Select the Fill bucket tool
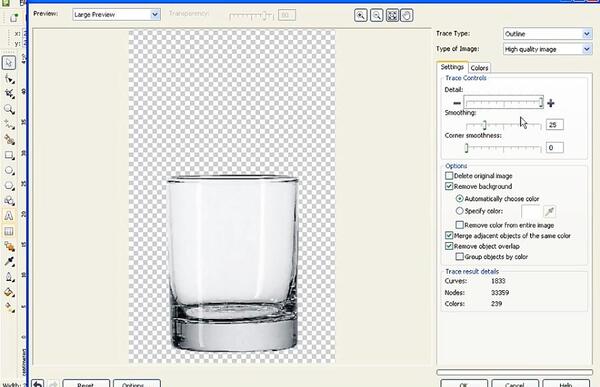Screen dimensions: 600x387 (x=9, y=292)
